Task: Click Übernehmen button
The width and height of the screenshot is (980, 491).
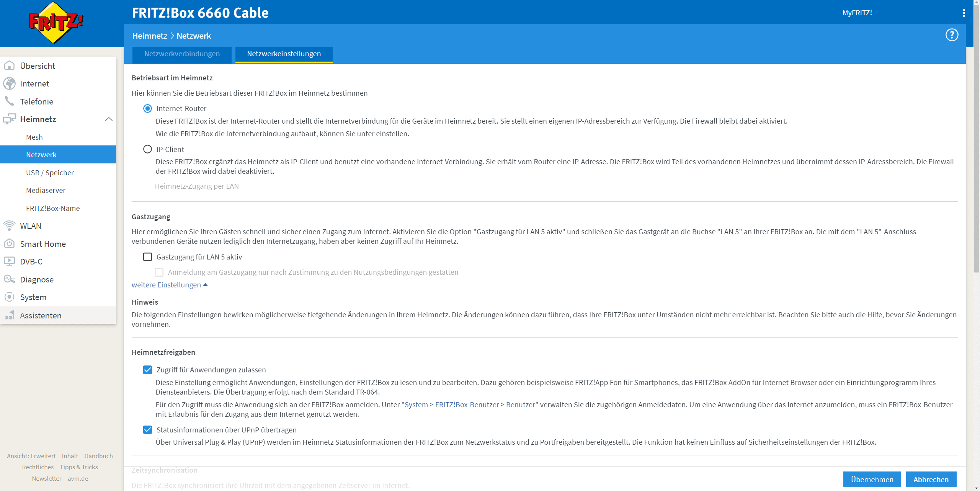Action: pyautogui.click(x=872, y=479)
